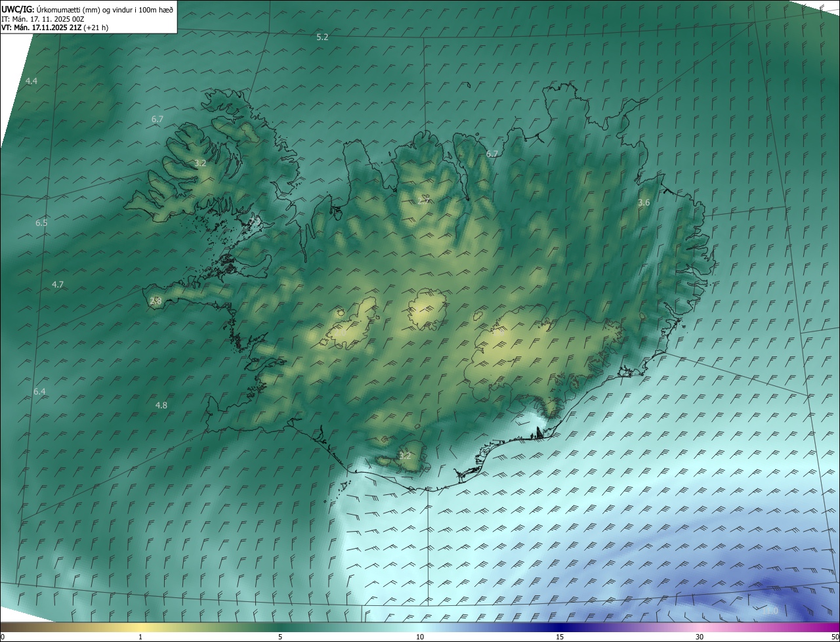This screenshot has height=642, width=840.
Task: Click the colorbar tick label 0
Action: 3,637
